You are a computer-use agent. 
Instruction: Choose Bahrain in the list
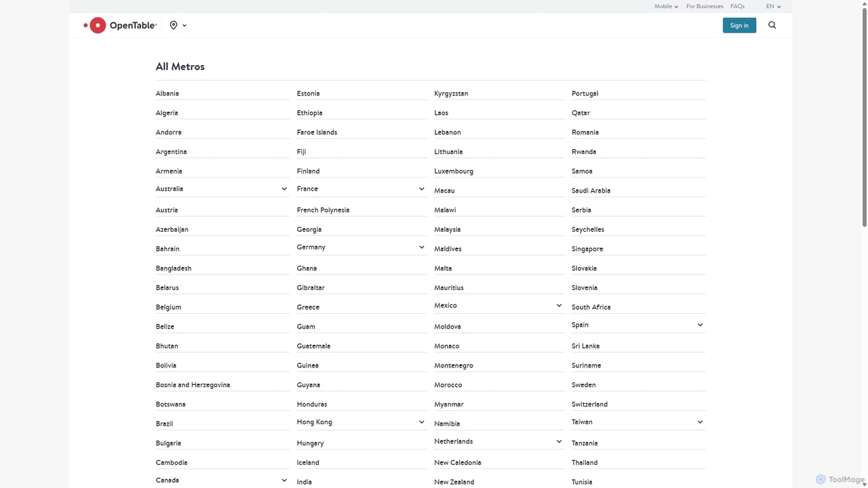click(x=167, y=249)
